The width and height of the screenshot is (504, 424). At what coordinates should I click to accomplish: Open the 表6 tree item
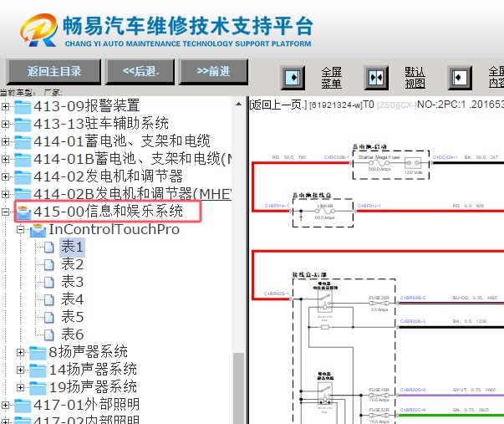(73, 335)
